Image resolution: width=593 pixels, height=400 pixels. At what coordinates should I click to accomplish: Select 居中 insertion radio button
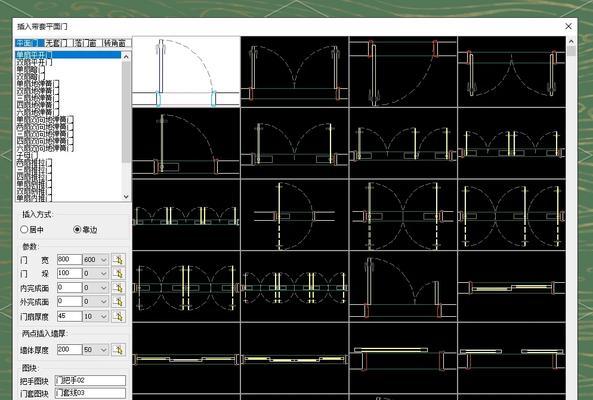[x=24, y=229]
